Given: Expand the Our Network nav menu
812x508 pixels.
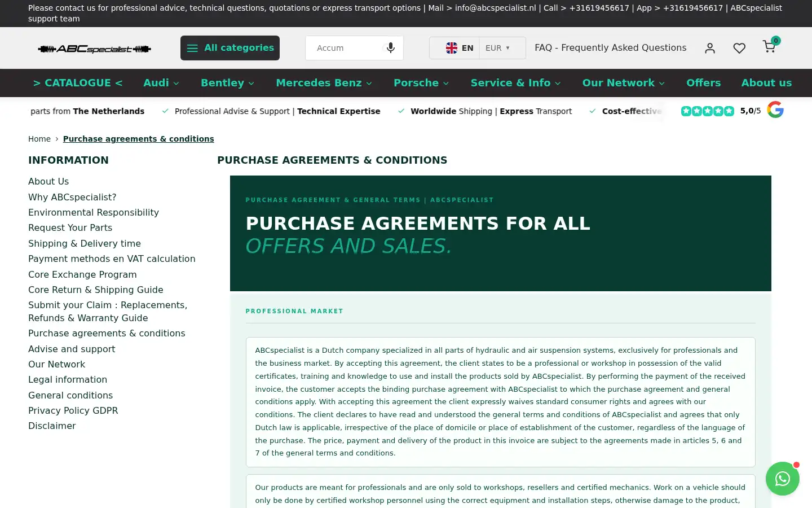Looking at the screenshot, I should 624,83.
